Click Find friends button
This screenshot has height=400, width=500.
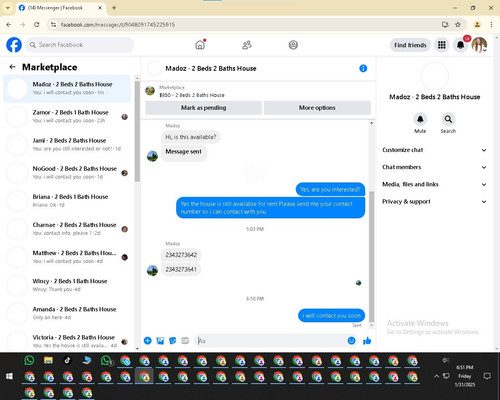tap(410, 45)
